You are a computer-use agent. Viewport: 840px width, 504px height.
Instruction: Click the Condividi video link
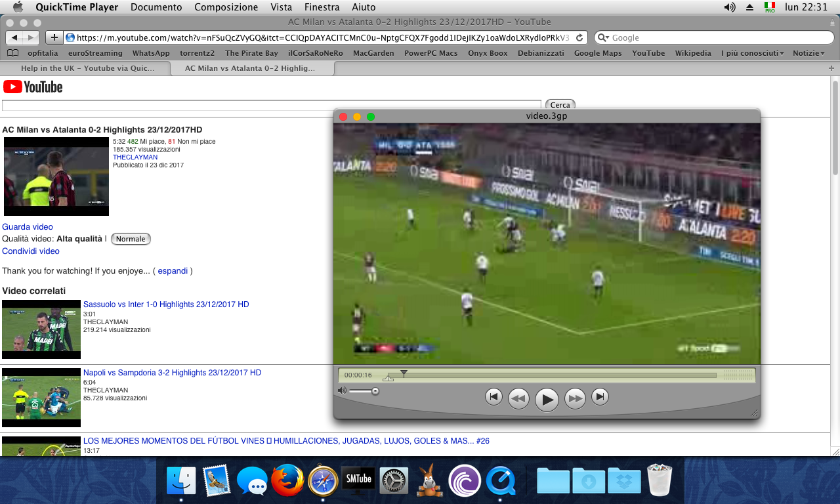click(x=31, y=251)
